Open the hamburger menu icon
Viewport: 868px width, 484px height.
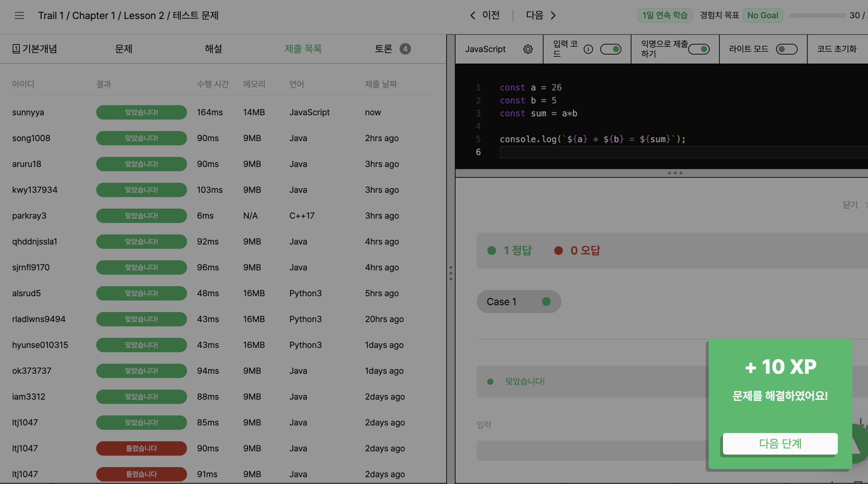[x=19, y=15]
